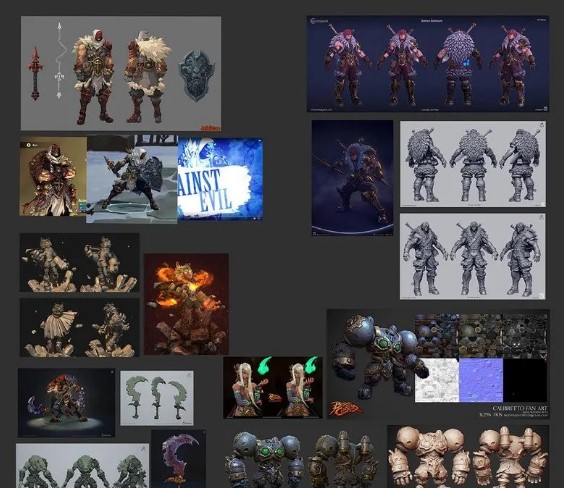The image size is (564, 488).
Task: Click the blue 'AINST EVIL' banner image
Action: pos(220,179)
